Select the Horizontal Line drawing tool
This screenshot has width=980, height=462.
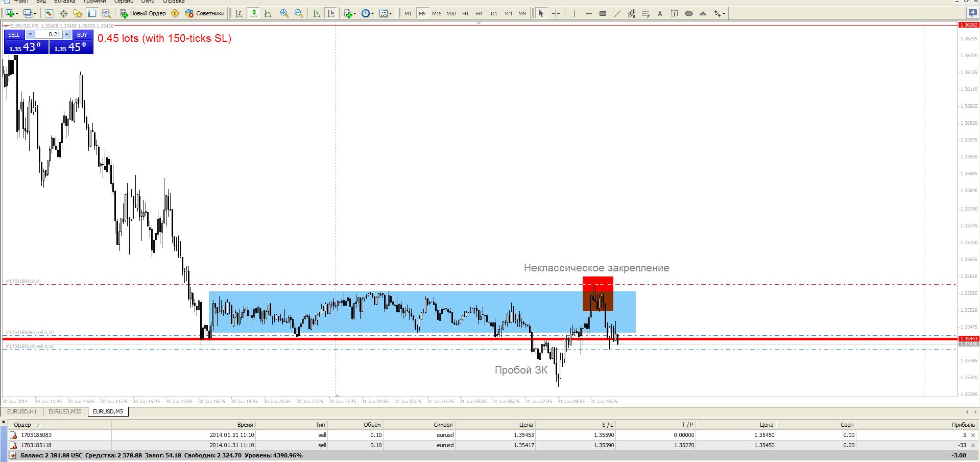[x=588, y=14]
